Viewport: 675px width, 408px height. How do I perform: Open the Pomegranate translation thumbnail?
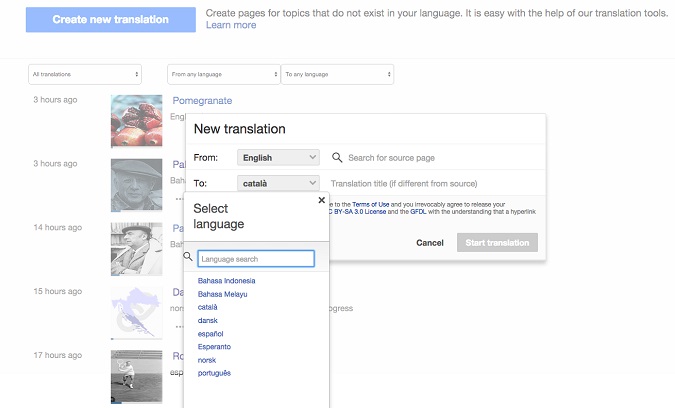(x=137, y=121)
